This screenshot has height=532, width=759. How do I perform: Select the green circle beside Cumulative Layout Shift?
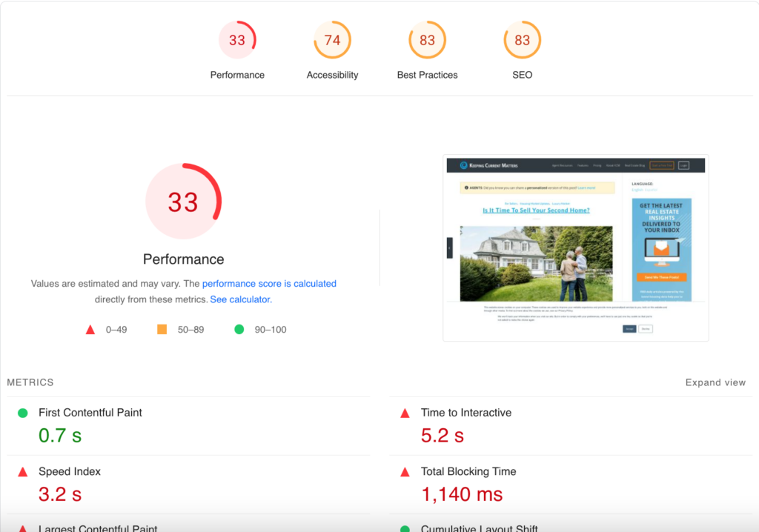(404, 528)
